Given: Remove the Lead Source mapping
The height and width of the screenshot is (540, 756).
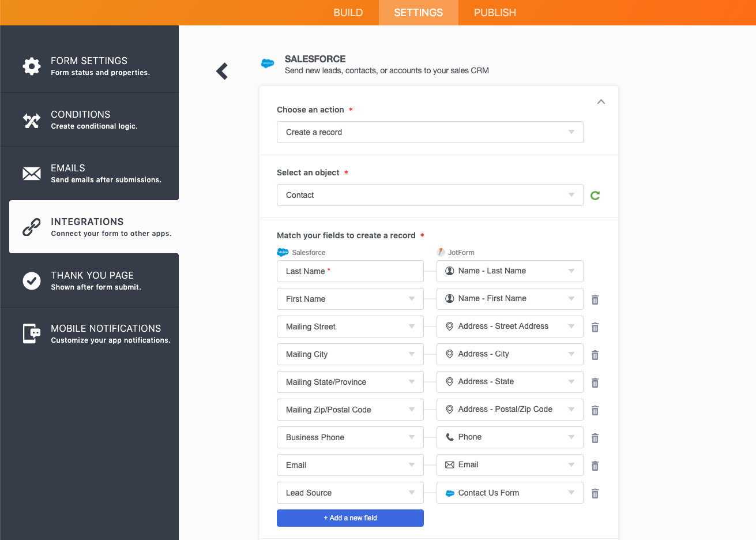Looking at the screenshot, I should [595, 493].
